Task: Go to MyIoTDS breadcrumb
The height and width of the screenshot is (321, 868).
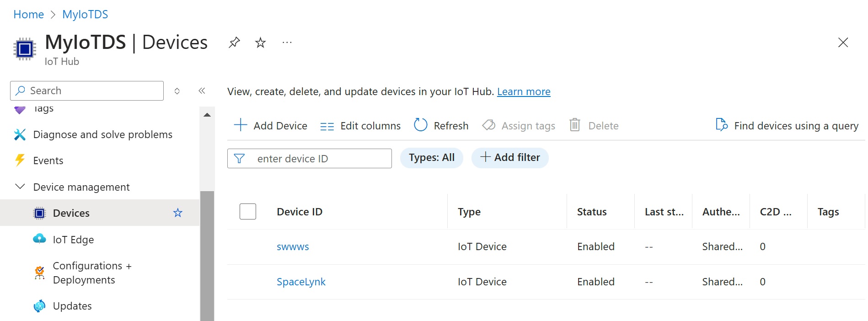Action: (x=85, y=14)
